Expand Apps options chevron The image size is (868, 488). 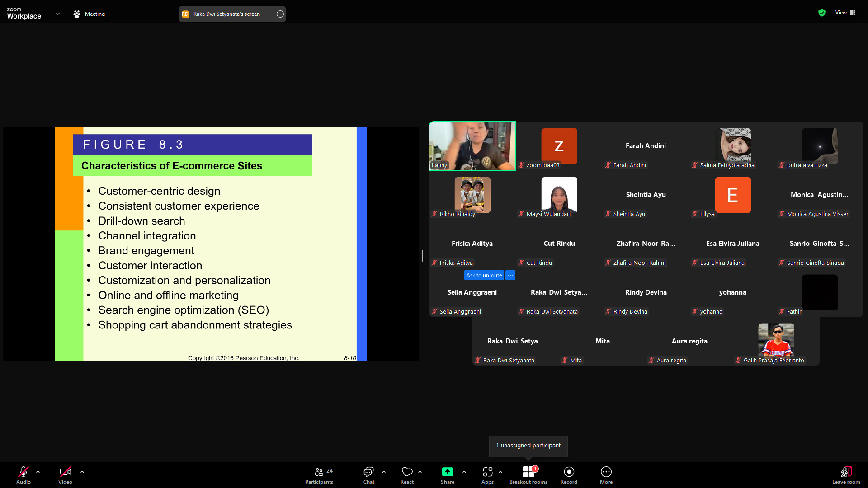[500, 472]
